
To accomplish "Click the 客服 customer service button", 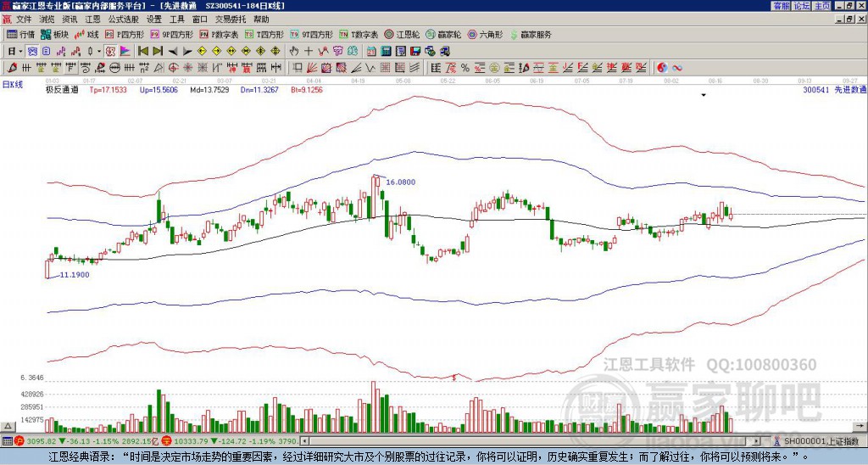I will (782, 6).
